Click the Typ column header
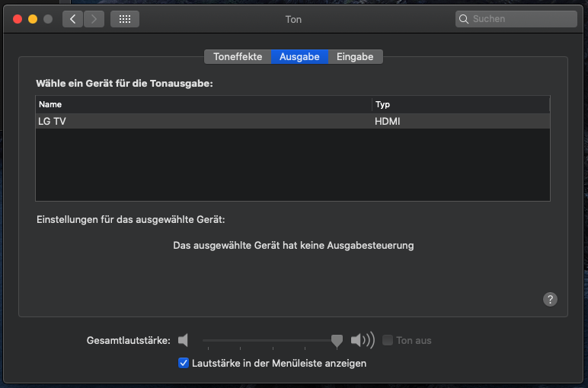 (460, 104)
